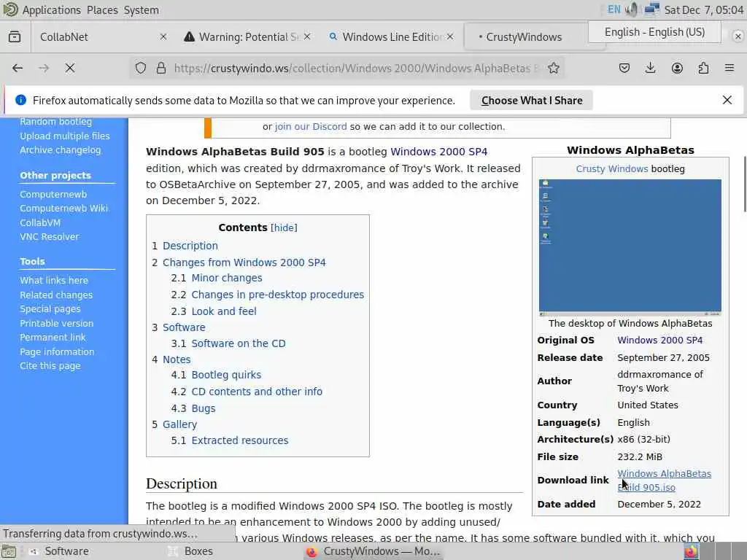
Task: Open the AlphaBetas desktop screenshot thumbnail
Action: click(x=630, y=248)
